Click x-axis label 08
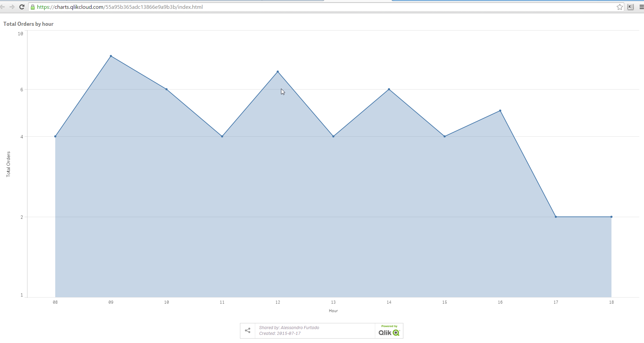 pyautogui.click(x=55, y=302)
